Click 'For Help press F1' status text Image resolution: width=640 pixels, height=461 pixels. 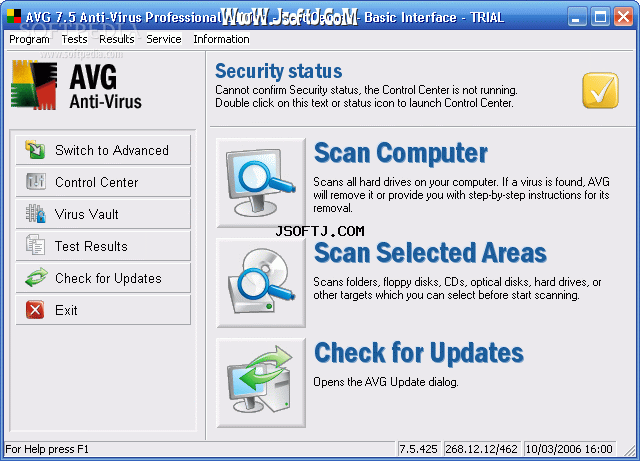47,449
